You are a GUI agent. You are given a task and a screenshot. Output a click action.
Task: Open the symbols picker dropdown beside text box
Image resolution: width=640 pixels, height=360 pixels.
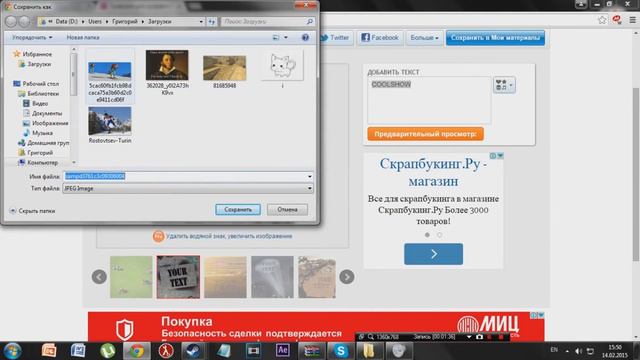[x=504, y=85]
